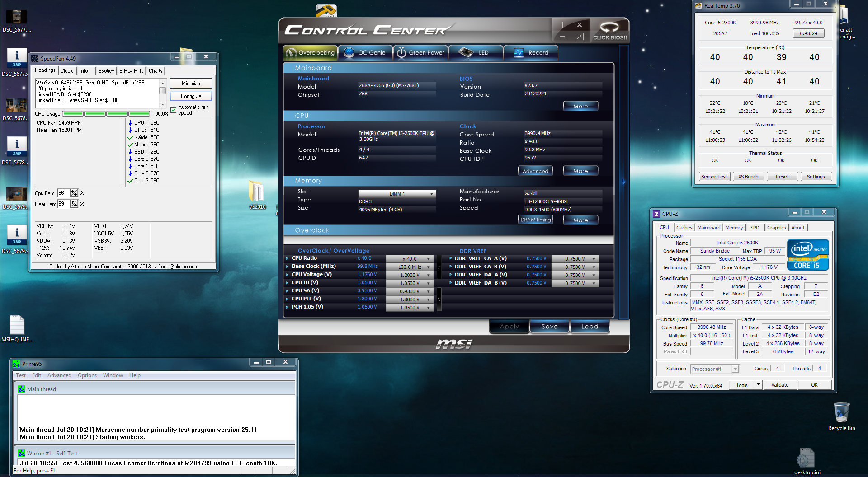868x477 pixels.
Task: Switch to the Charts tab in SpeedFan
Action: pyautogui.click(x=156, y=71)
